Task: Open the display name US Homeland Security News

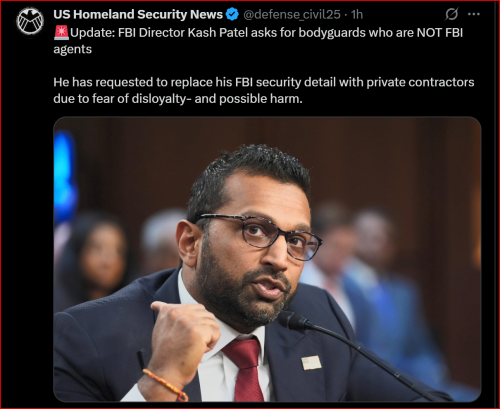Action: (x=138, y=14)
